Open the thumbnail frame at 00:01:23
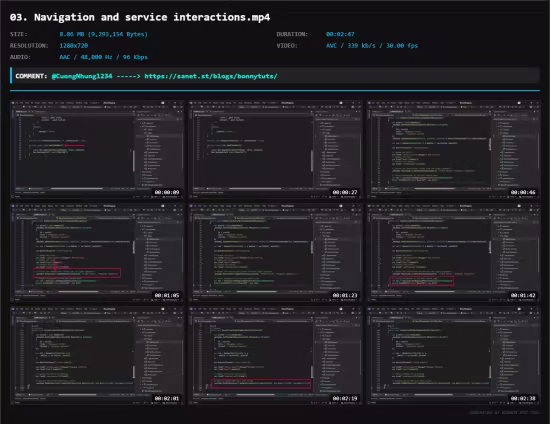This screenshot has width=550, height=424. point(275,253)
